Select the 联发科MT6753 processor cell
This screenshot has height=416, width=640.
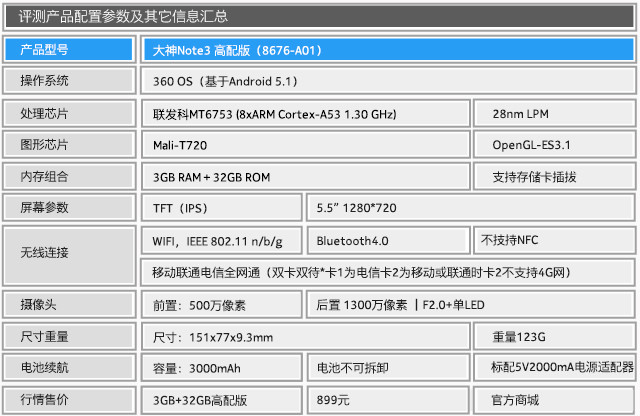pos(305,113)
